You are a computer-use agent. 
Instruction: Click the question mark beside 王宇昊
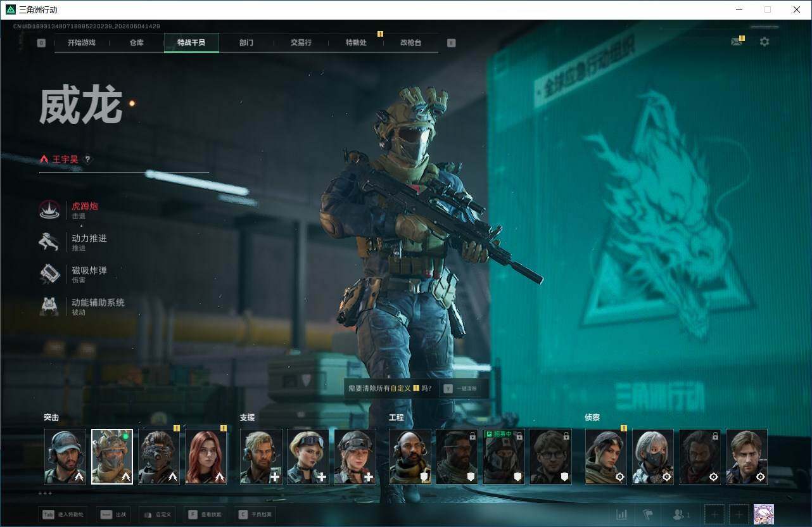click(x=87, y=160)
